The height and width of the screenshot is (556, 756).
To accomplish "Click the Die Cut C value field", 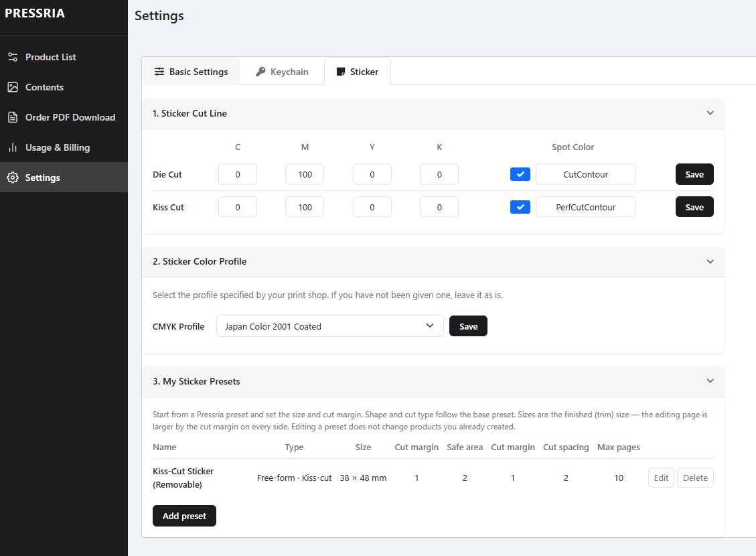I will coord(238,174).
